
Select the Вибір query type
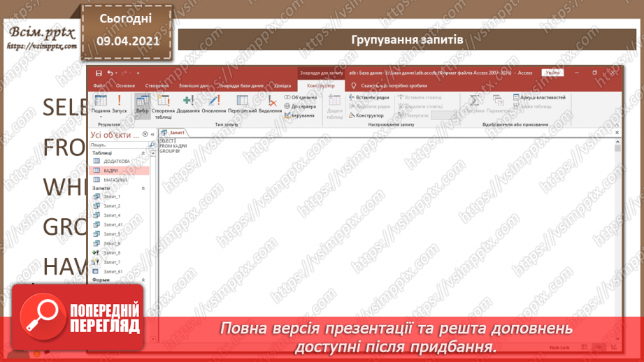(x=143, y=105)
